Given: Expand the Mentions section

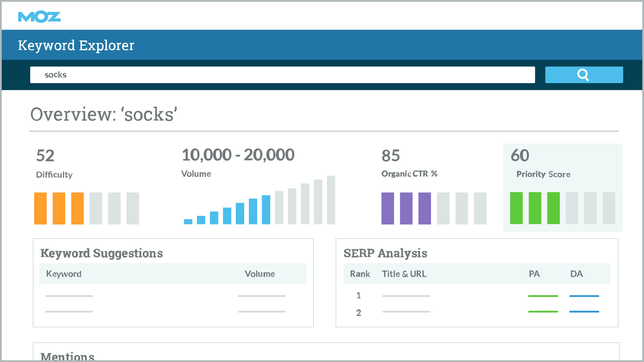Looking at the screenshot, I should coord(67,356).
